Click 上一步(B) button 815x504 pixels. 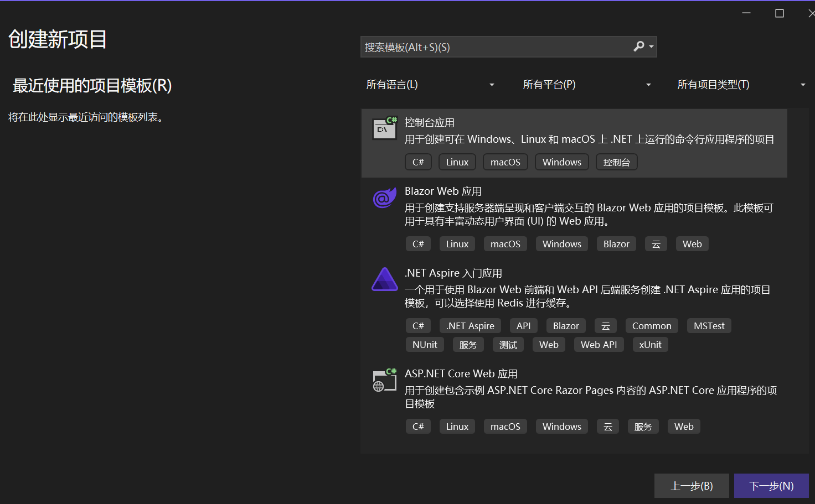[x=692, y=486]
